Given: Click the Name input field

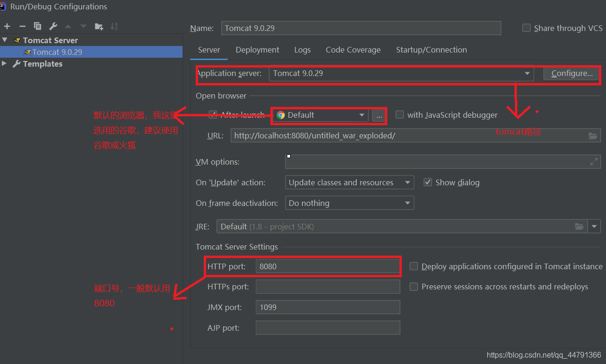Looking at the screenshot, I should 361,28.
